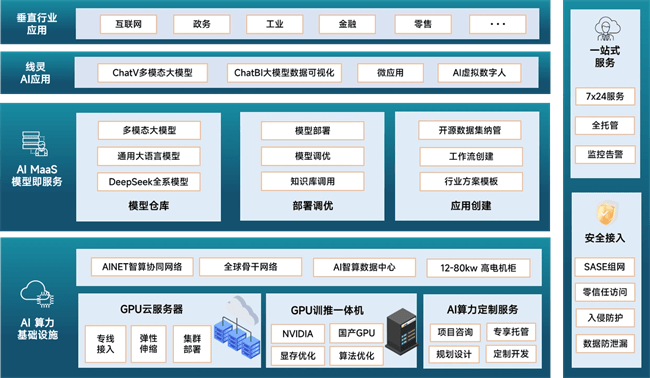The height and width of the screenshot is (378, 650).
Task: Click the GPU训推一体机 black server tower icon
Action: pyautogui.click(x=401, y=331)
